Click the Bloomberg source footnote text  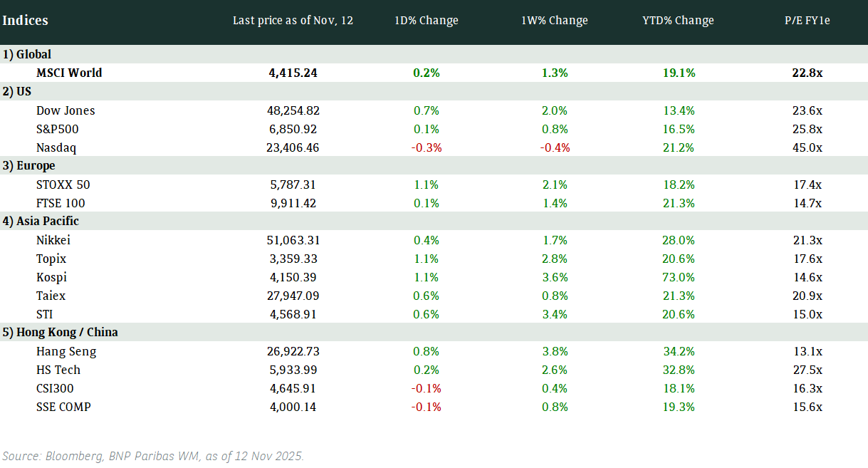[153, 456]
